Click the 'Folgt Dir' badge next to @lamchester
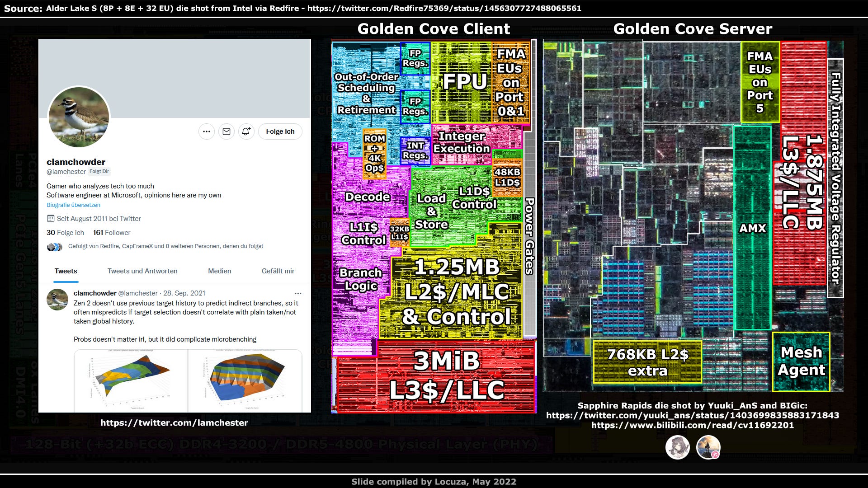This screenshot has height=488, width=868. click(x=99, y=172)
